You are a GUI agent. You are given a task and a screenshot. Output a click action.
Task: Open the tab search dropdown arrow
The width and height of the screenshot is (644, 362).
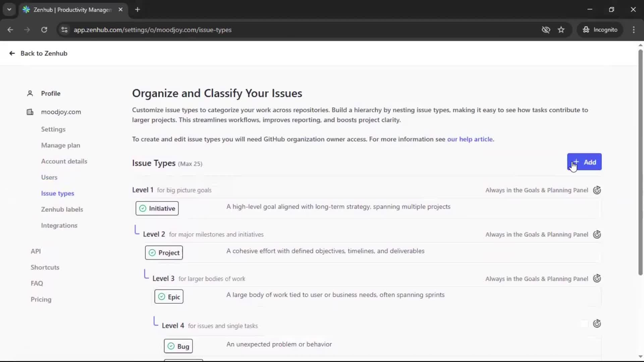coord(9,9)
